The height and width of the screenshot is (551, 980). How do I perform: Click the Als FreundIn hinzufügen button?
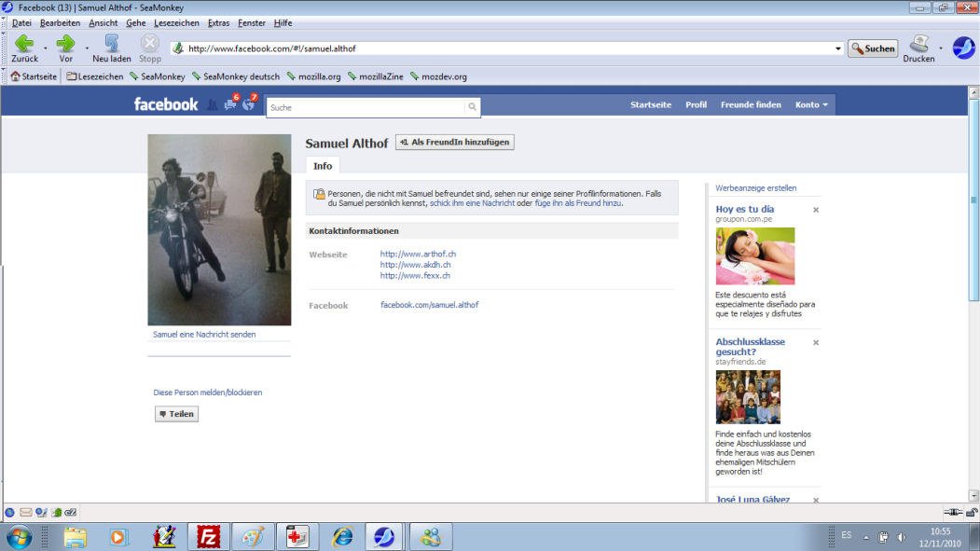pos(454,142)
